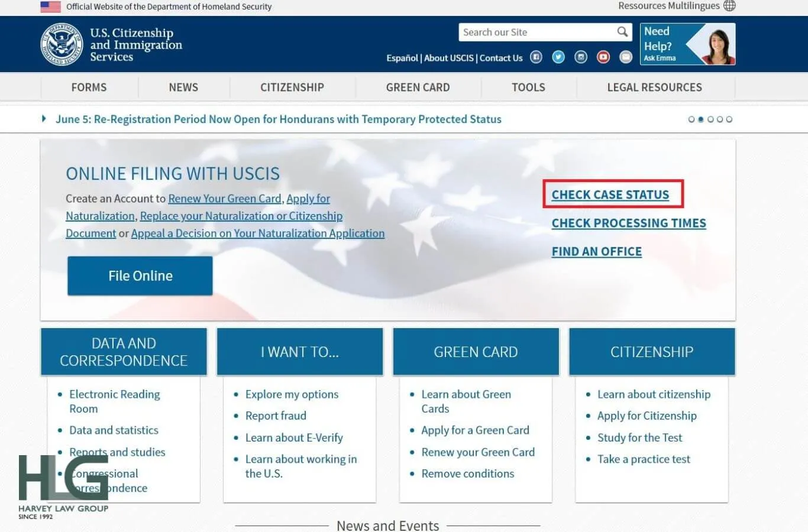The height and width of the screenshot is (532, 808).
Task: Click the multilingual resources globe icon
Action: [730, 6]
